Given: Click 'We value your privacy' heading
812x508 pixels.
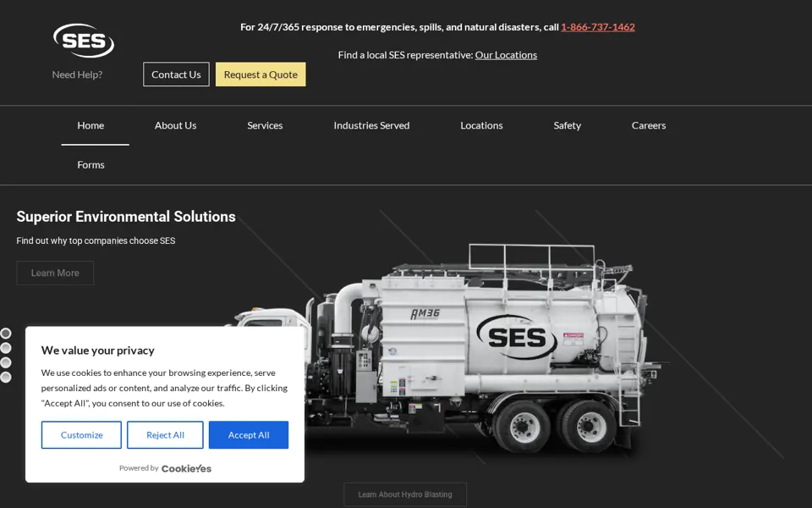Looking at the screenshot, I should pyautogui.click(x=98, y=351).
